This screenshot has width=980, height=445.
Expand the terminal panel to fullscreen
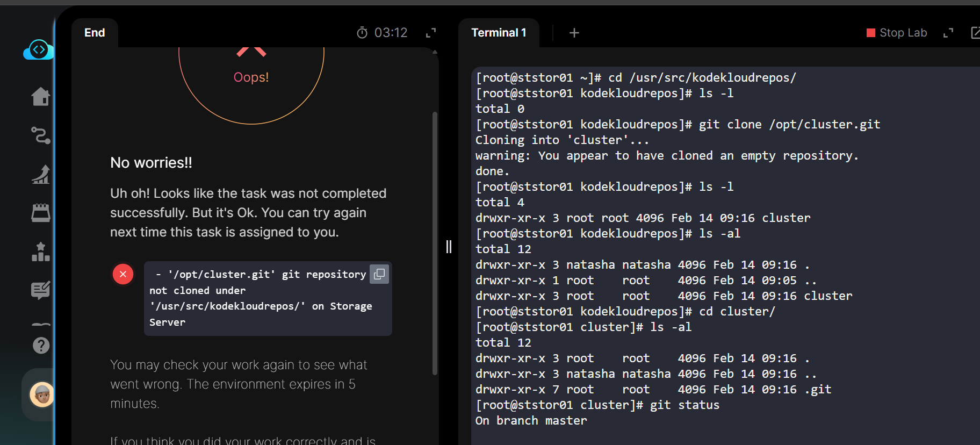pyautogui.click(x=948, y=33)
